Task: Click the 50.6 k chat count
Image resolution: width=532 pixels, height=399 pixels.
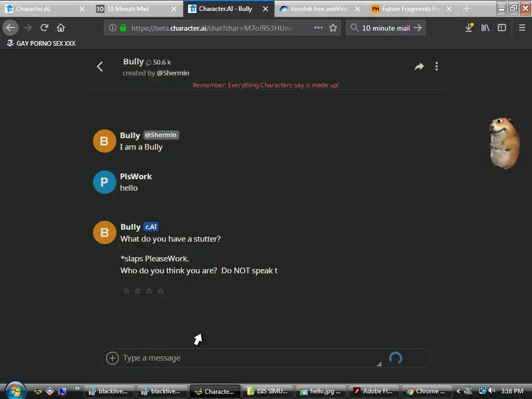Action: pyautogui.click(x=159, y=62)
